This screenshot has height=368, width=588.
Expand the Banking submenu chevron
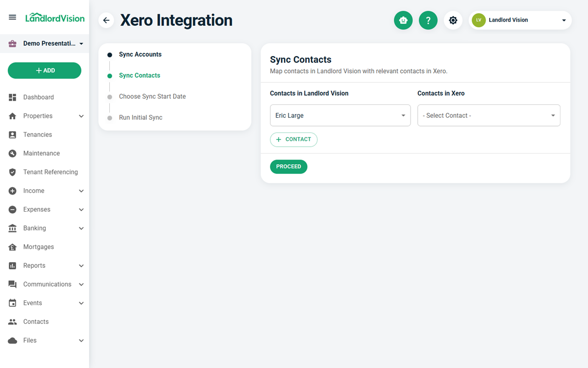81,228
